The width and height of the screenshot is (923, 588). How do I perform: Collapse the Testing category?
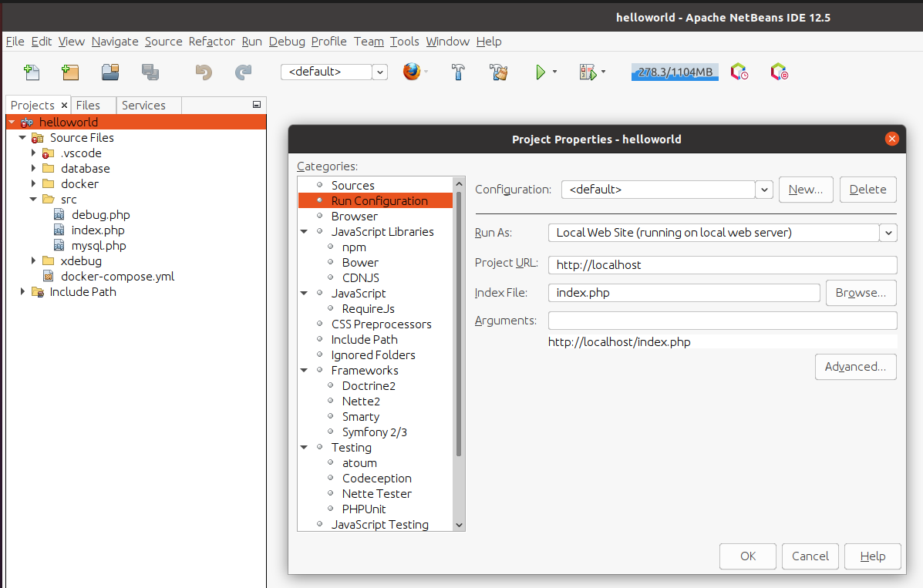(x=305, y=447)
